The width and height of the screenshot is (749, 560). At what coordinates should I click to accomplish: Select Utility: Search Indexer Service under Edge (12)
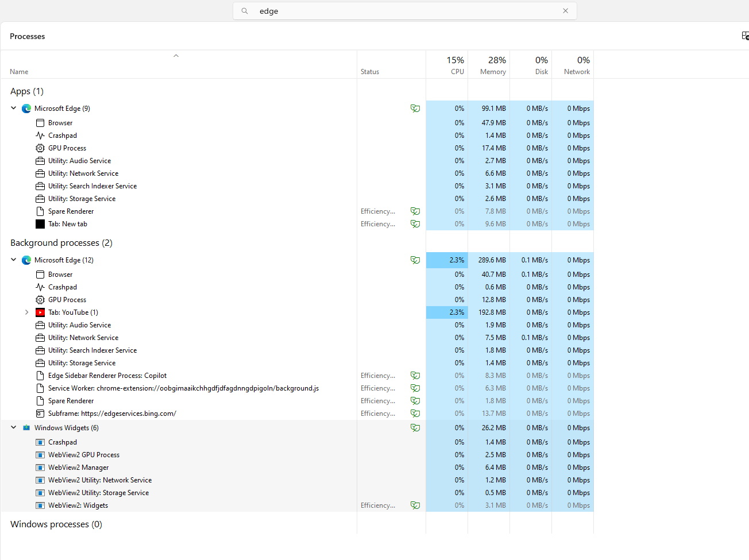pos(297,350)
